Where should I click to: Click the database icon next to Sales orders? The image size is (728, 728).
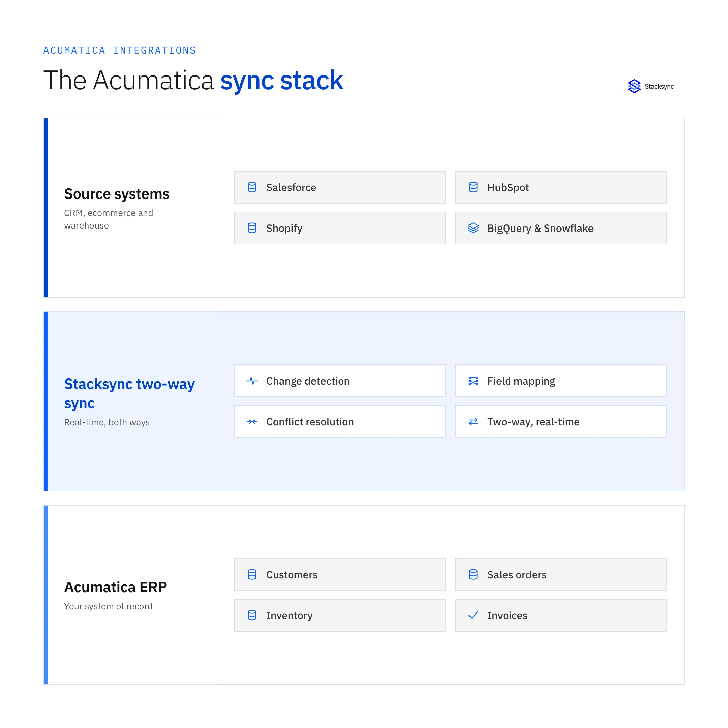473,574
